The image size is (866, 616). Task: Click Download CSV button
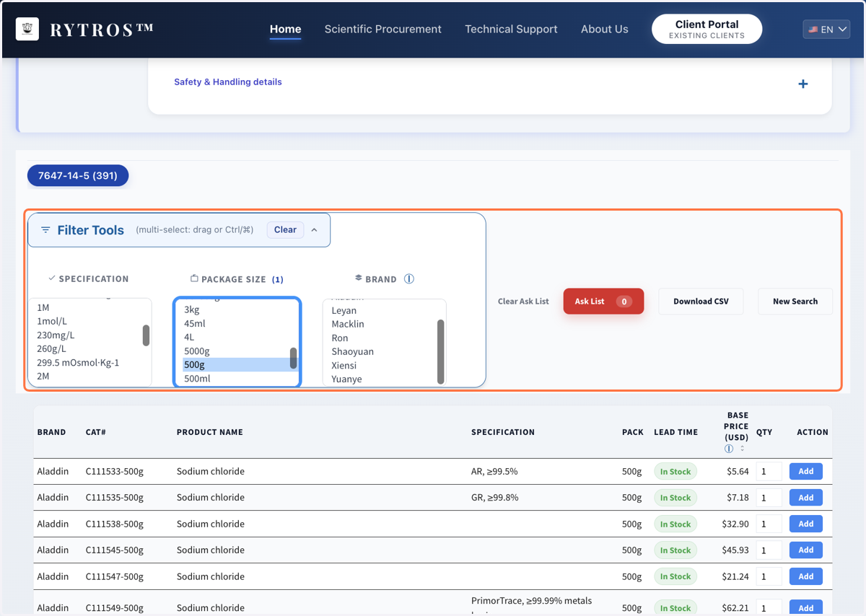701,302
